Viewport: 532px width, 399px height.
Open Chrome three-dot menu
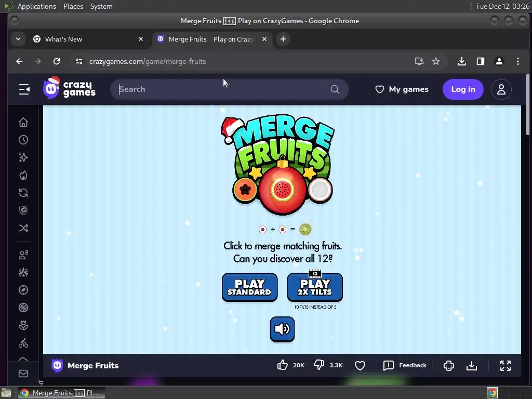pyautogui.click(x=518, y=61)
